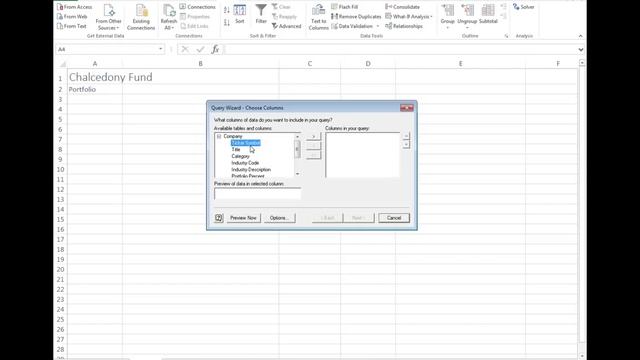
Task: Move query column down with the arrow button
Action: pos(406,144)
